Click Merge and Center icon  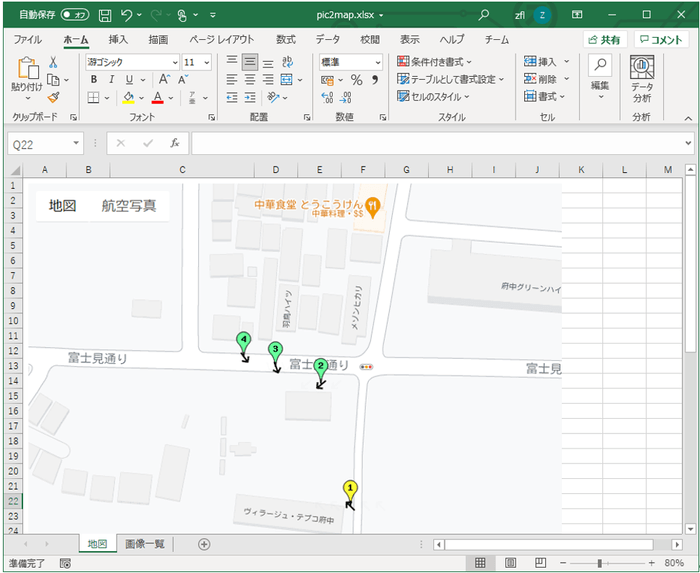[287, 79]
